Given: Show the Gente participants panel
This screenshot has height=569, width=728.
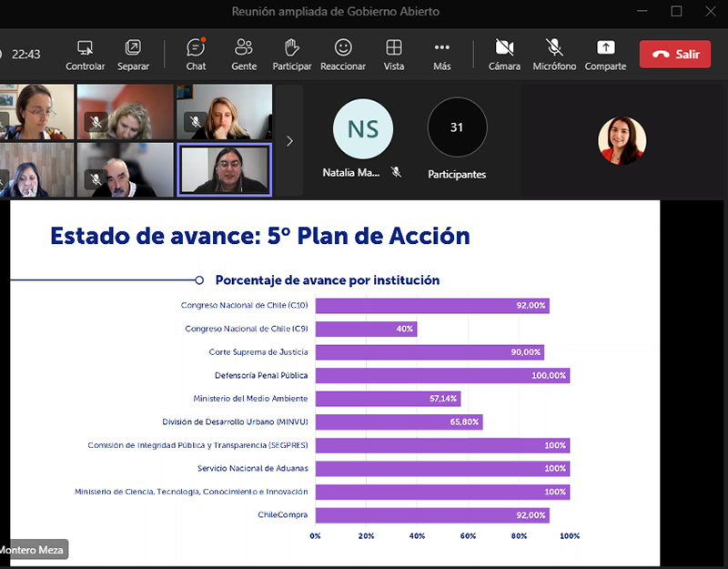Looking at the screenshot, I should [244, 56].
